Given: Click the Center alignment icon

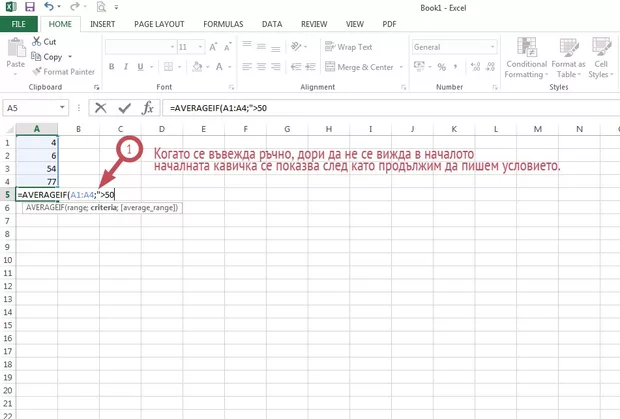Looking at the screenshot, I should tap(261, 66).
